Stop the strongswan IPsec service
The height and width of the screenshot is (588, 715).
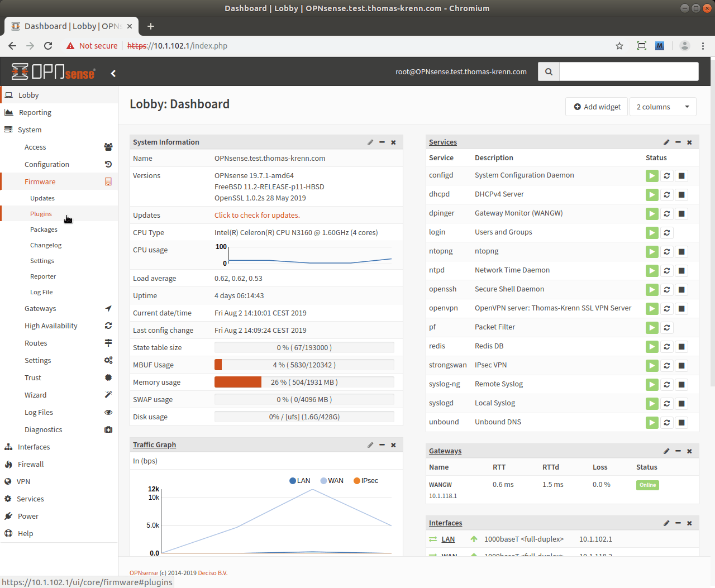681,366
